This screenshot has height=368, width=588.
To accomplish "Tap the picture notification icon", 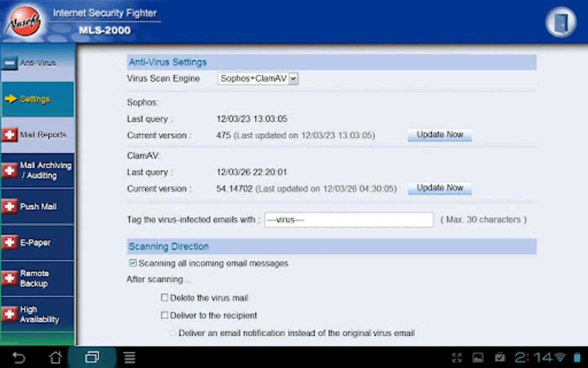I will [x=478, y=358].
